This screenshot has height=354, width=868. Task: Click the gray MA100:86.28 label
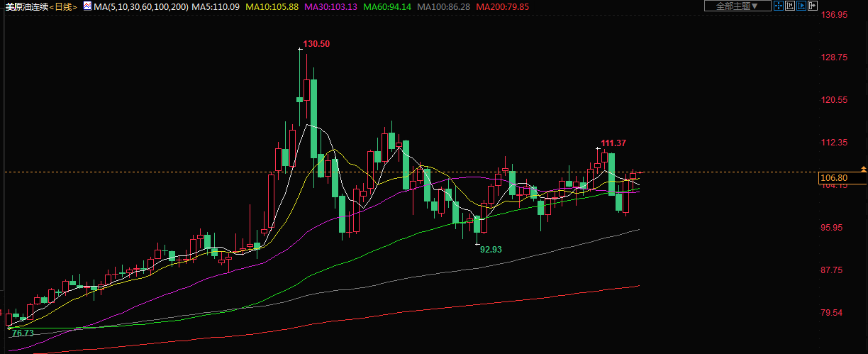[443, 6]
